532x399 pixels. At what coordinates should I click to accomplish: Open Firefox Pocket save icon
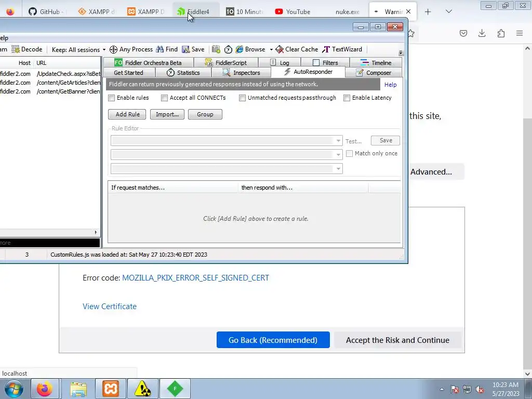[x=463, y=33]
